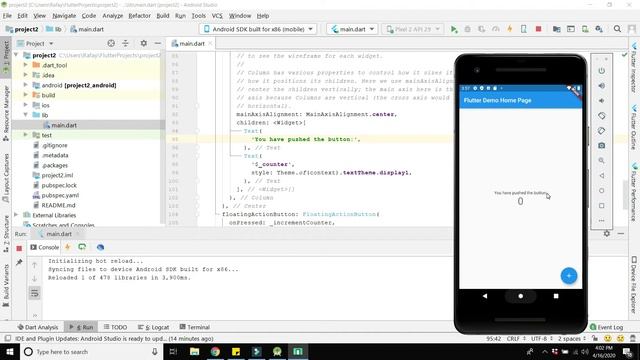This screenshot has width=640, height=360.
Task: Open the VCS menu
Action: pos(217,16)
